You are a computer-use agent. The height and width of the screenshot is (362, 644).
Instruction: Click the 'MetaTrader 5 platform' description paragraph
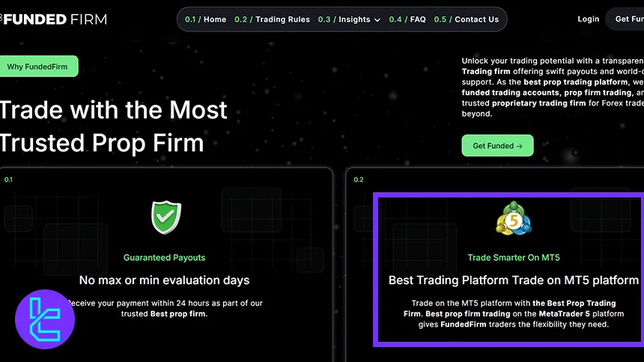tap(514, 313)
